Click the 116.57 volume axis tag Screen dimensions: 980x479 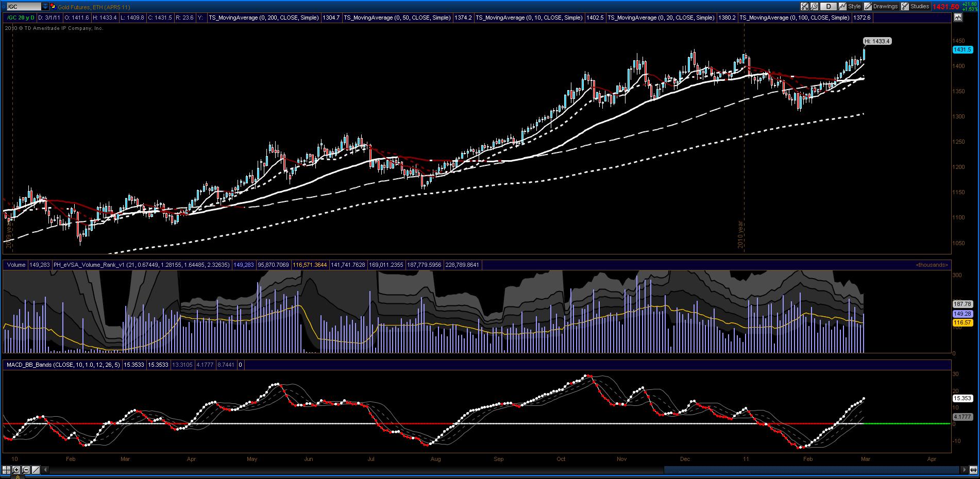tap(962, 323)
